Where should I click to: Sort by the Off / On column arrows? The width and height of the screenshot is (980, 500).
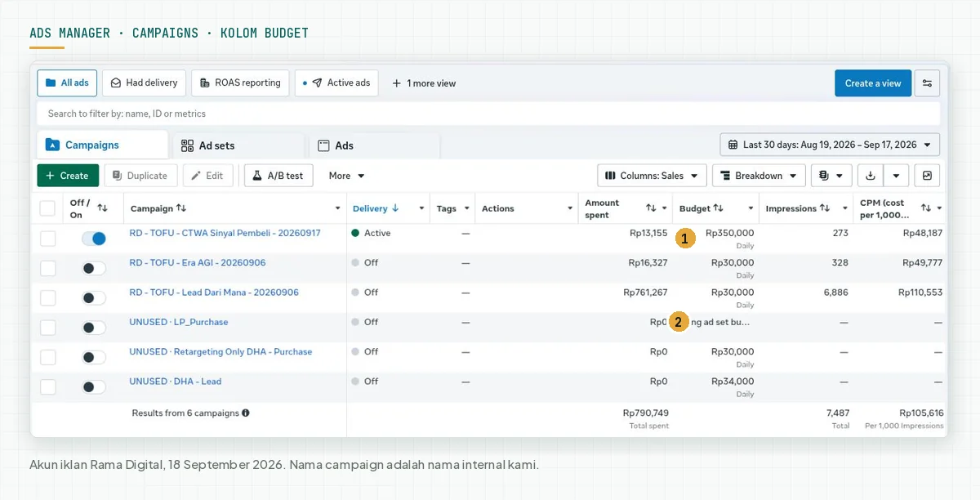tap(102, 208)
